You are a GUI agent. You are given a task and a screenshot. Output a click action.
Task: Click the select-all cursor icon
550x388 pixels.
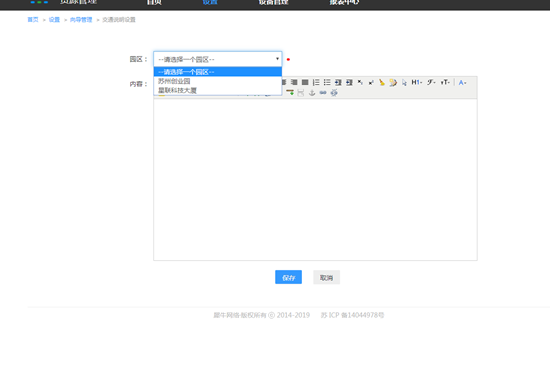[404, 82]
